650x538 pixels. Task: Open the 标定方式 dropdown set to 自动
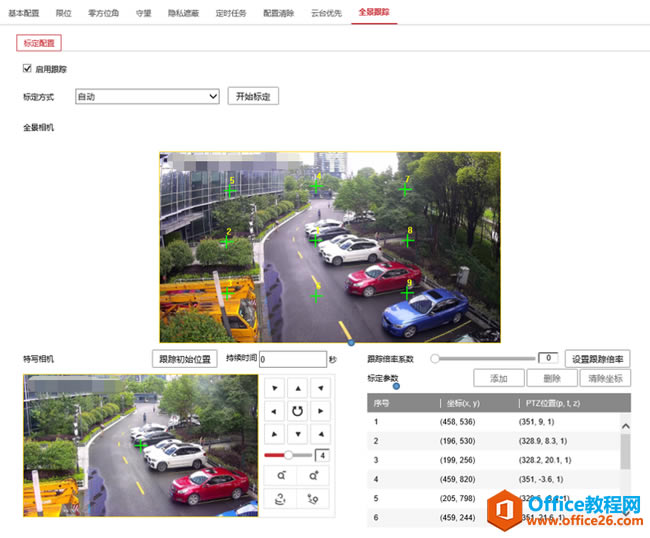[x=147, y=97]
